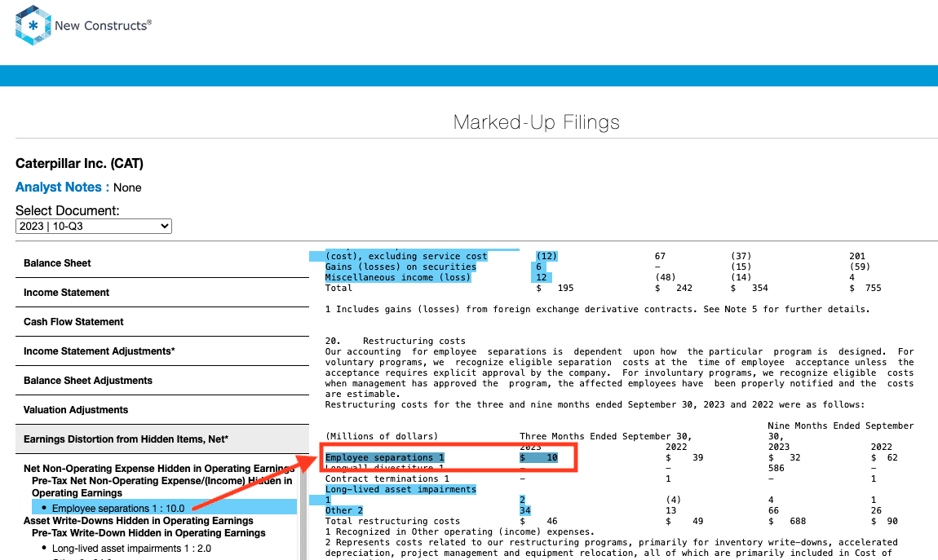Expand the Income Statement Adjustments section
Viewport: 938px width, 560px height.
pyautogui.click(x=162, y=351)
